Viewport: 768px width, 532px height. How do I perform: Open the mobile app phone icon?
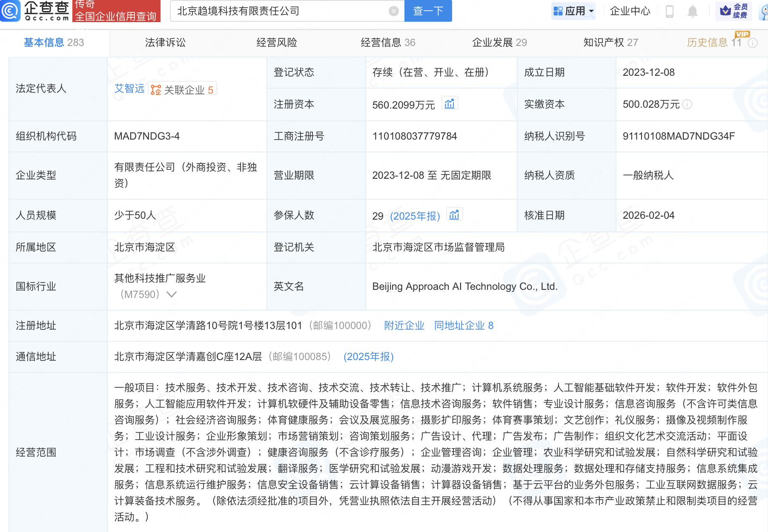(669, 11)
